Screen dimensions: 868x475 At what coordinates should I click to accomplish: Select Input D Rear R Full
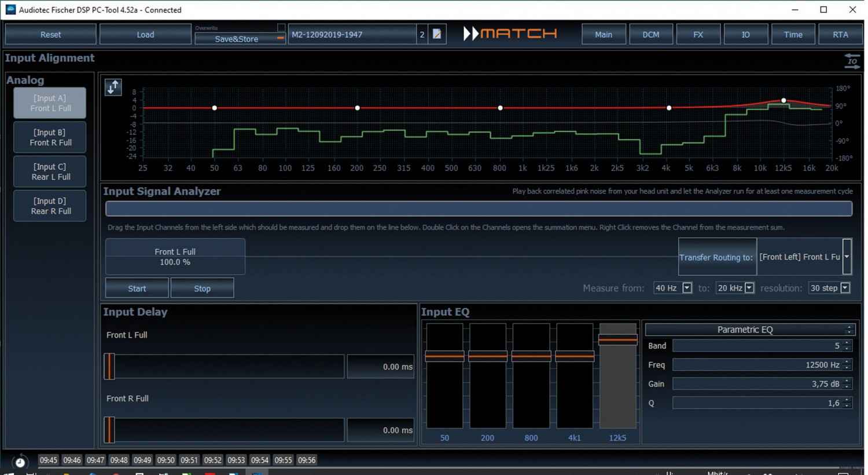[x=50, y=206]
